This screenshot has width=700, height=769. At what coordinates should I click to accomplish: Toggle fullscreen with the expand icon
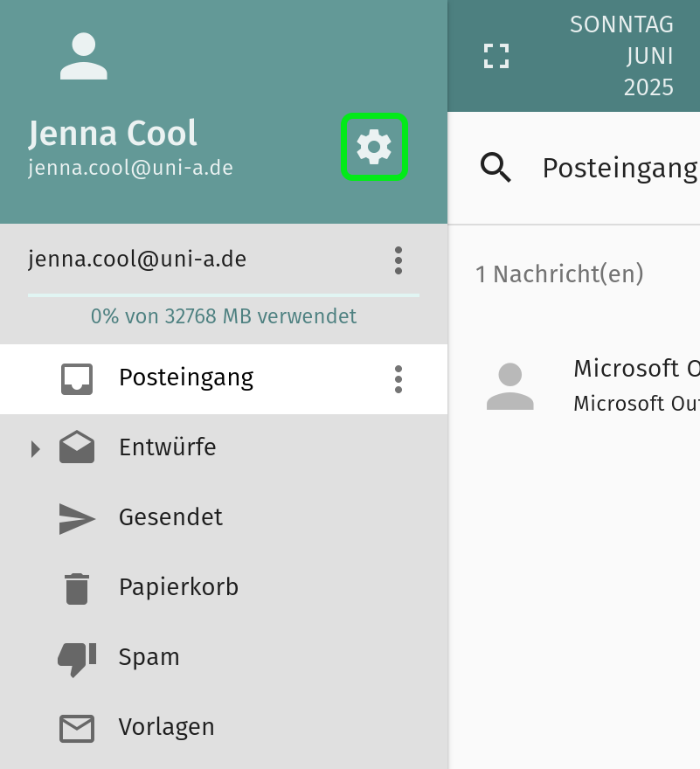pos(496,57)
